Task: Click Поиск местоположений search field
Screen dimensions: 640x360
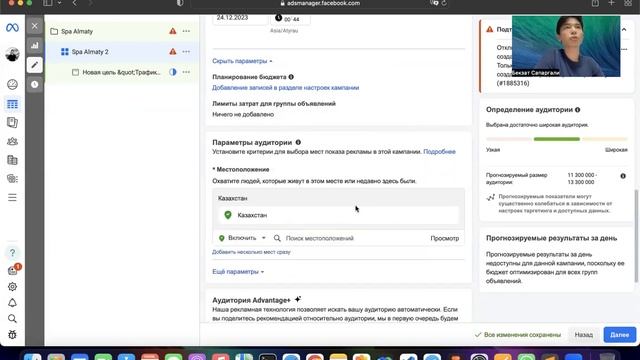Action: coord(351,238)
